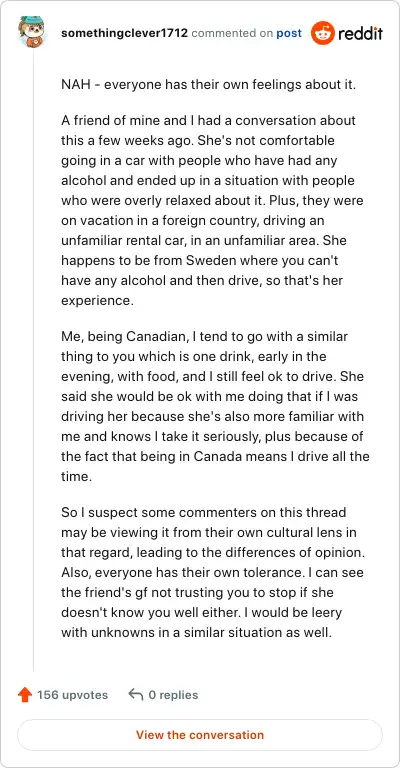The width and height of the screenshot is (400, 768).
Task: Click the word "NAH" at the comment start
Action: (x=75, y=85)
